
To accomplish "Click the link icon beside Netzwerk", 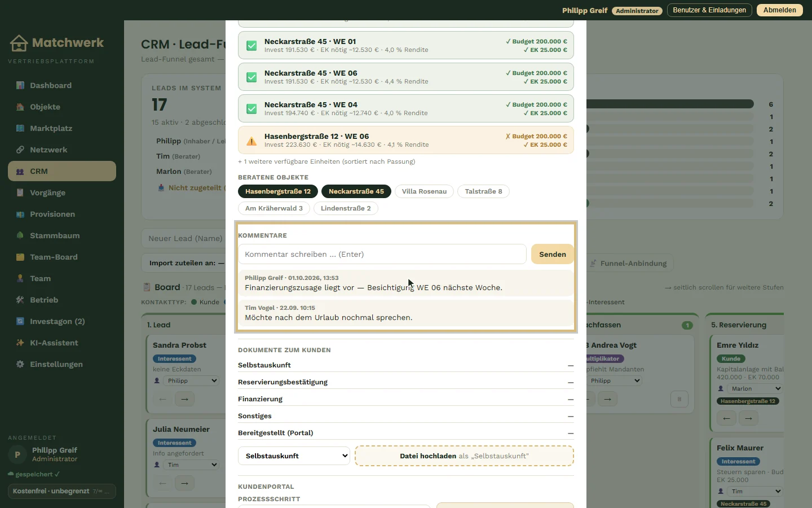I will tap(20, 150).
